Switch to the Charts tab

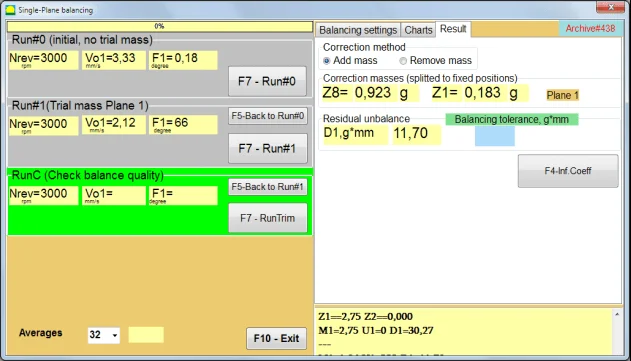(418, 30)
